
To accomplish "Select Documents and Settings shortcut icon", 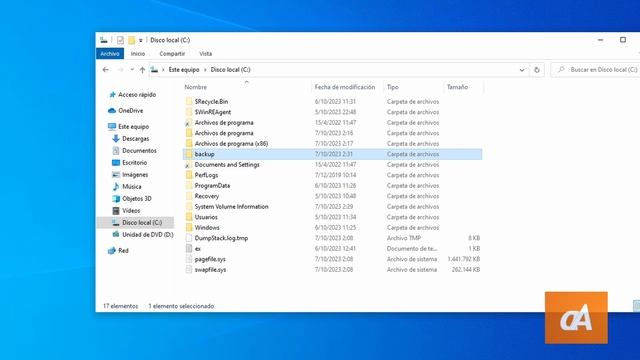I will tap(188, 164).
